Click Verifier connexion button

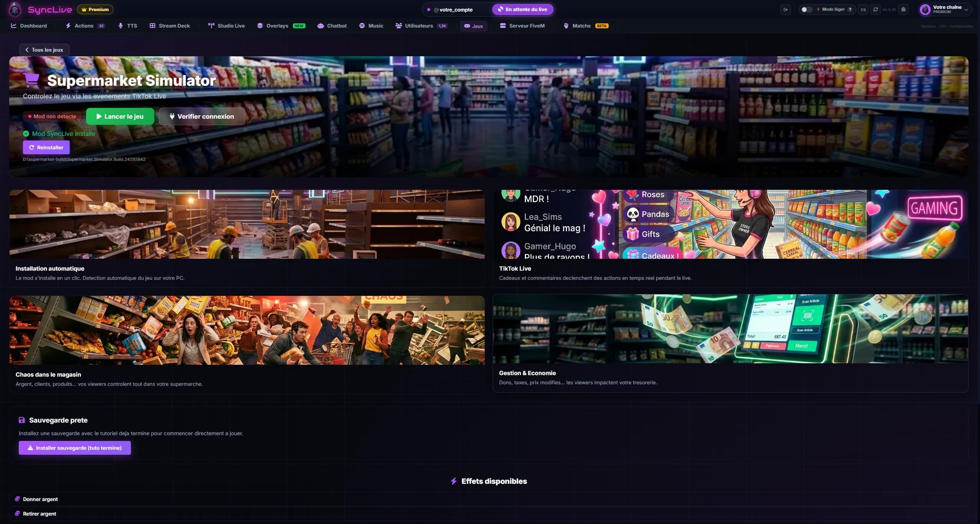pos(202,116)
